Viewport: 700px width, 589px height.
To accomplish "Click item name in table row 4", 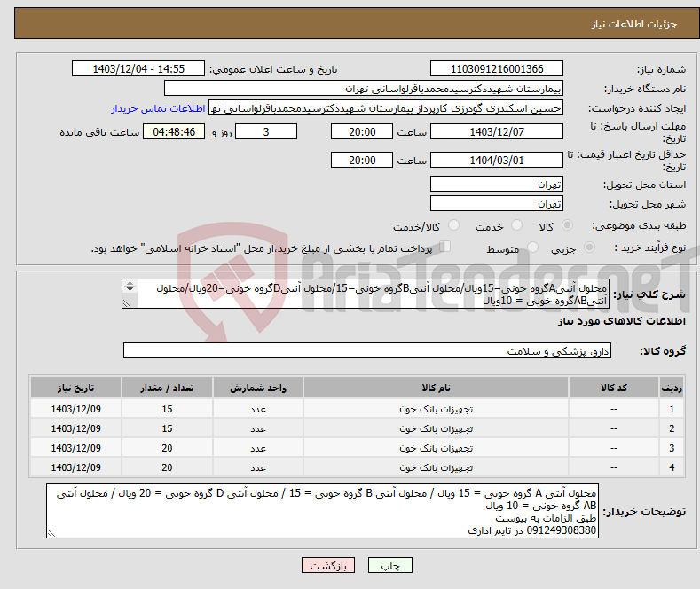I will (437, 467).
